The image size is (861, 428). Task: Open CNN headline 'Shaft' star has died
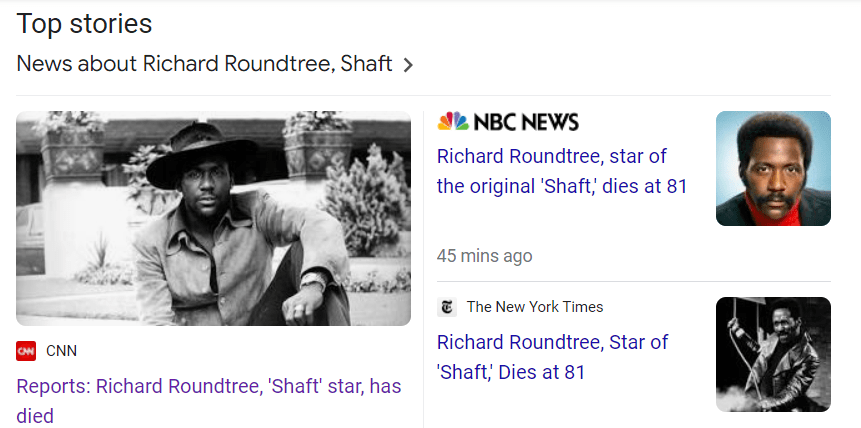(208, 386)
